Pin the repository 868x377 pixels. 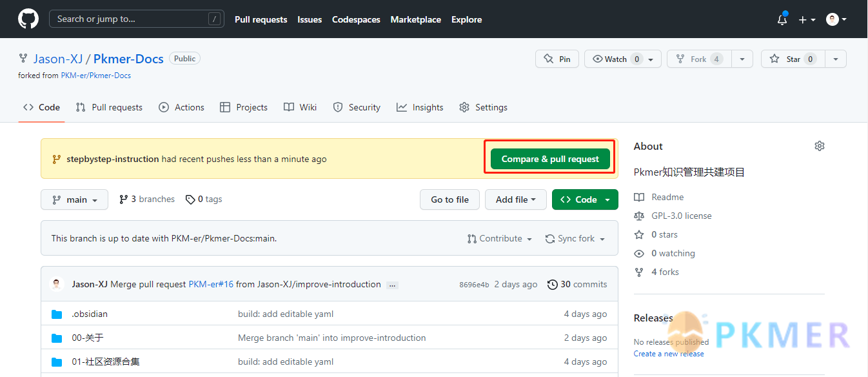557,59
